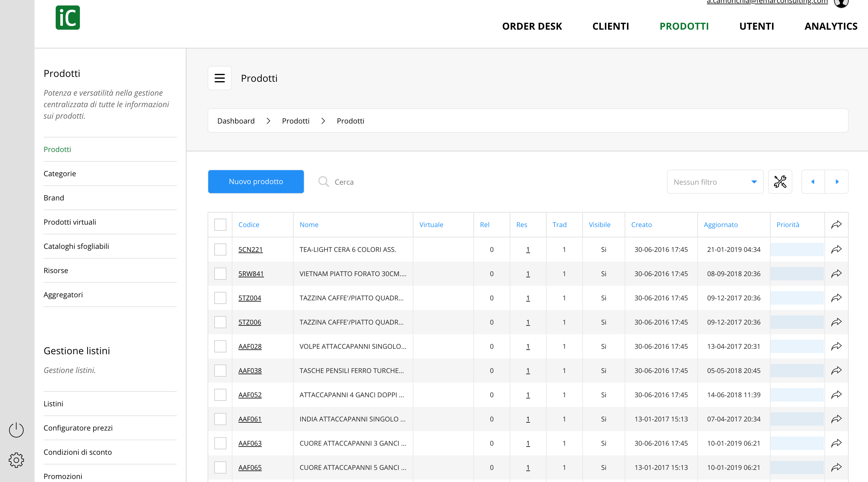
Task: Click the power logout icon
Action: point(16,430)
